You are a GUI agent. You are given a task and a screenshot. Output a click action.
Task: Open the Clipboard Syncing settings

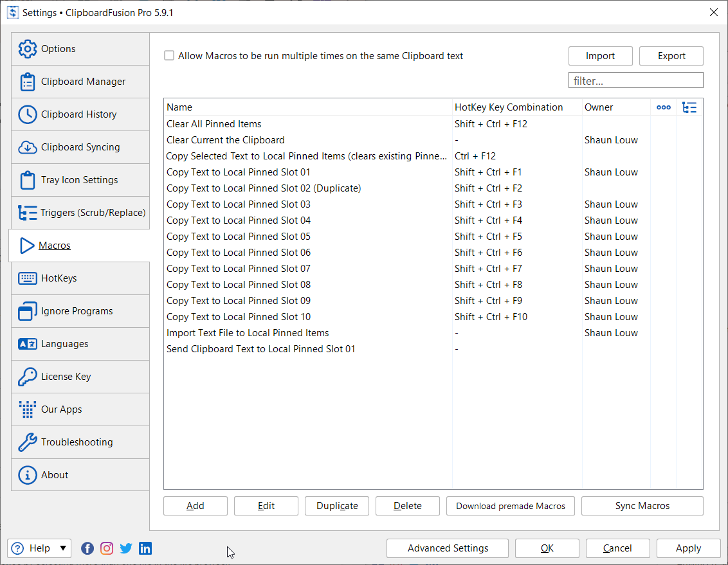pyautogui.click(x=80, y=147)
